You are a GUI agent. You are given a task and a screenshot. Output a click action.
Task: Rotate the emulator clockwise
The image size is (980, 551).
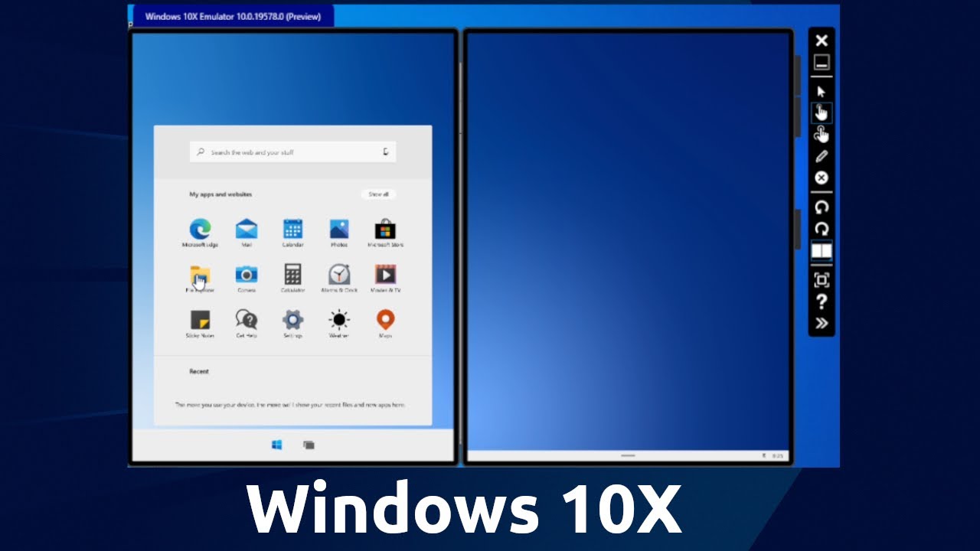822,228
